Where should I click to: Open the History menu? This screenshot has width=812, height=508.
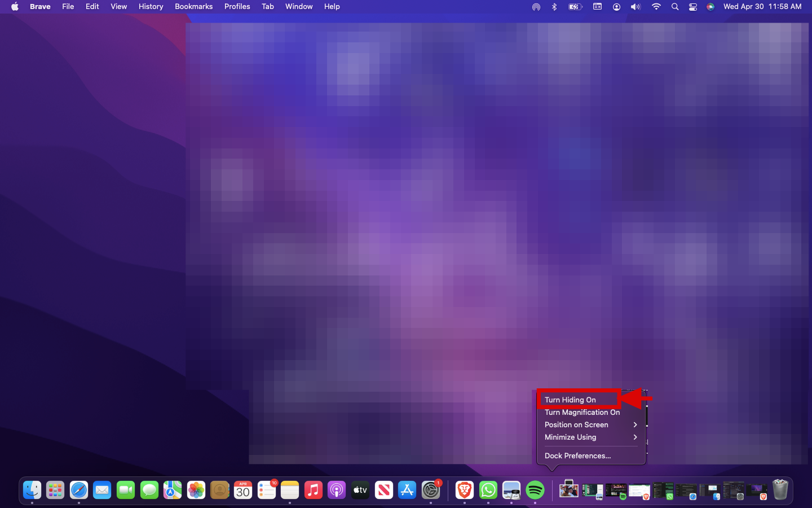click(151, 7)
